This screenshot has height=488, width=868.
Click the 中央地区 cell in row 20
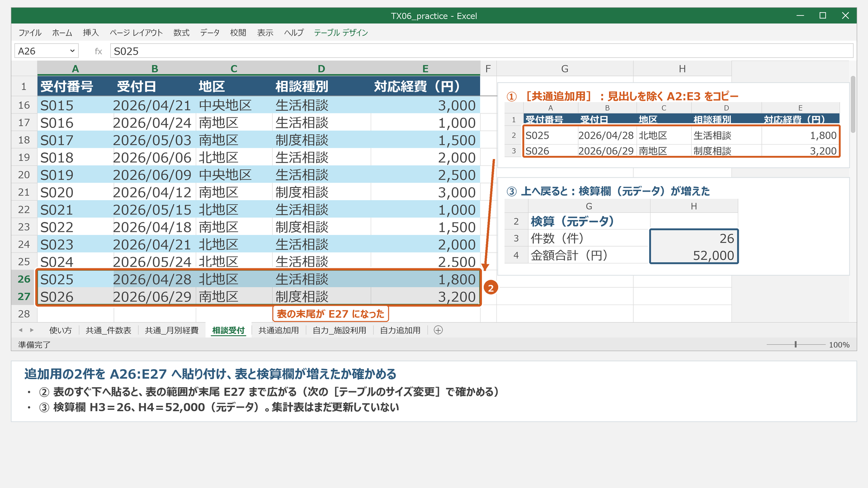point(234,175)
